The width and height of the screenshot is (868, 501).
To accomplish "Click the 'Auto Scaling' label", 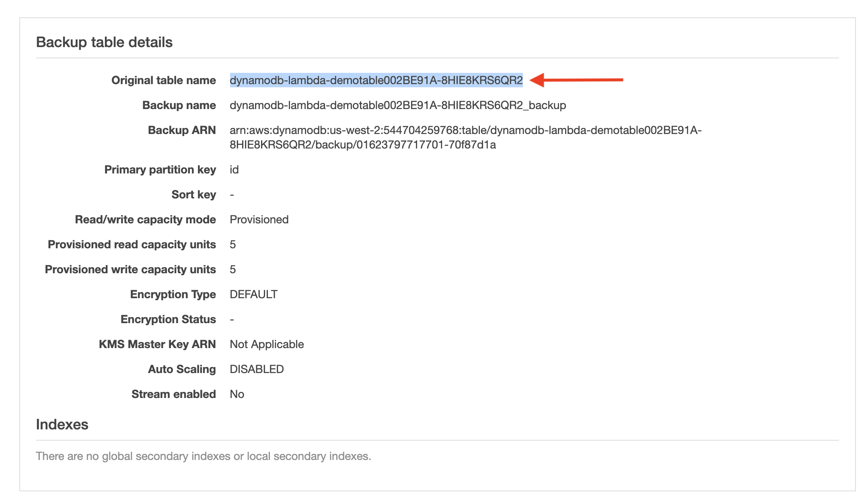I will point(182,369).
